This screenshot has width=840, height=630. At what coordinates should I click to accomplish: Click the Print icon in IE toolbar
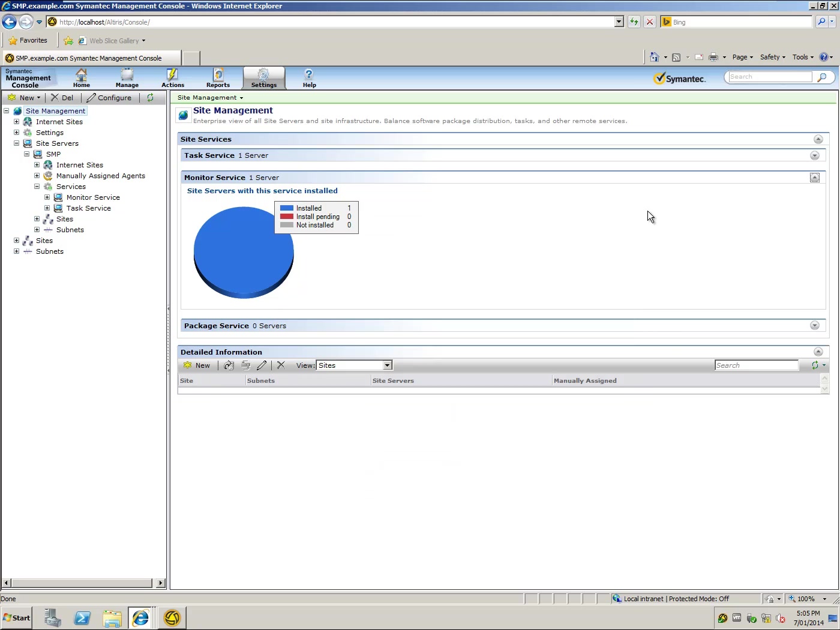click(713, 57)
